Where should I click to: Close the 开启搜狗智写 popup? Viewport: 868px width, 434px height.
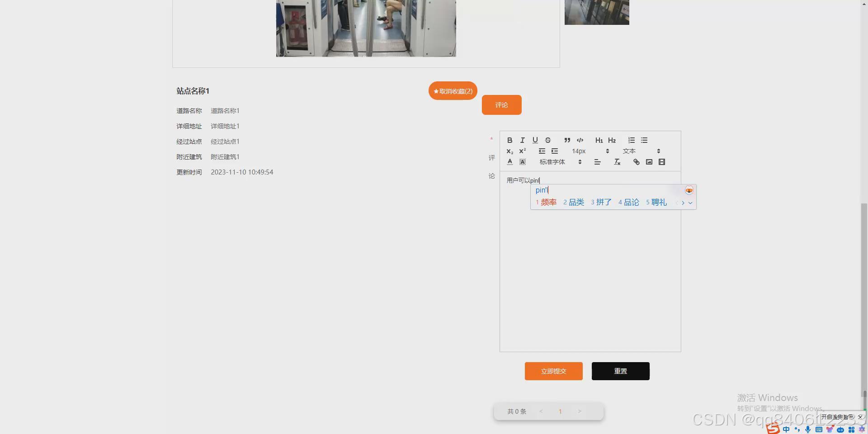(860, 417)
